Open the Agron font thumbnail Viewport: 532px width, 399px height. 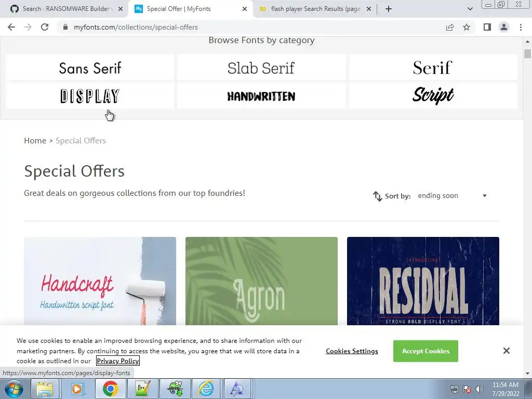point(262,281)
